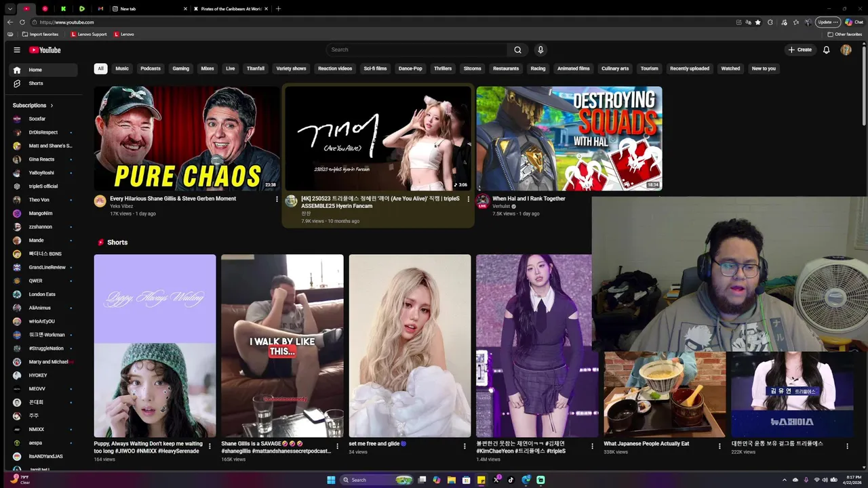Click the YouTube logo
868x488 pixels.
(45, 49)
